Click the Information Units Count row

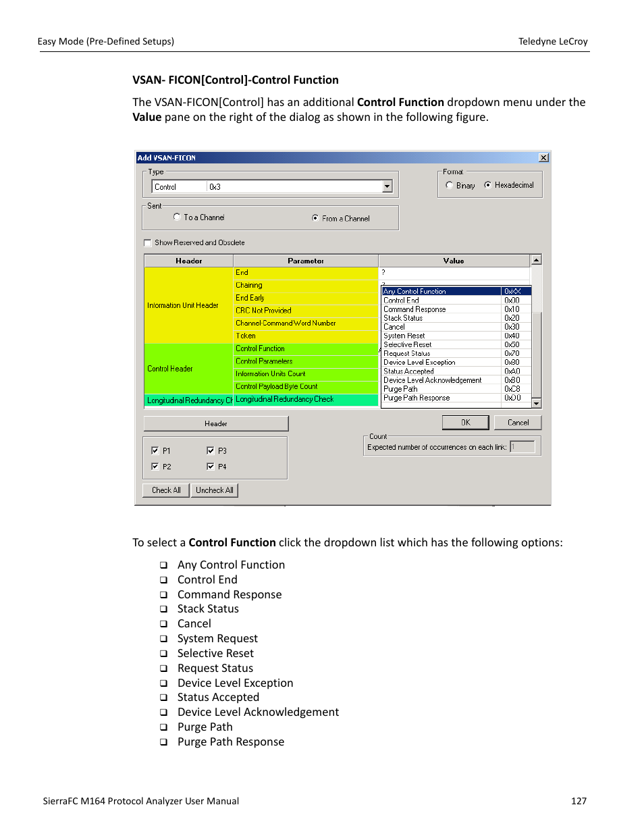pos(306,374)
